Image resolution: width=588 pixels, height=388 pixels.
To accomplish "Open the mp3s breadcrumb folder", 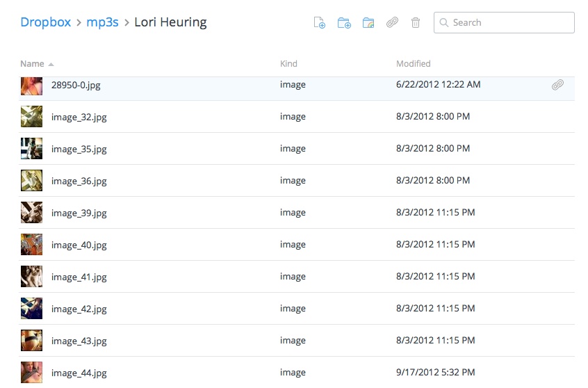I will [103, 22].
